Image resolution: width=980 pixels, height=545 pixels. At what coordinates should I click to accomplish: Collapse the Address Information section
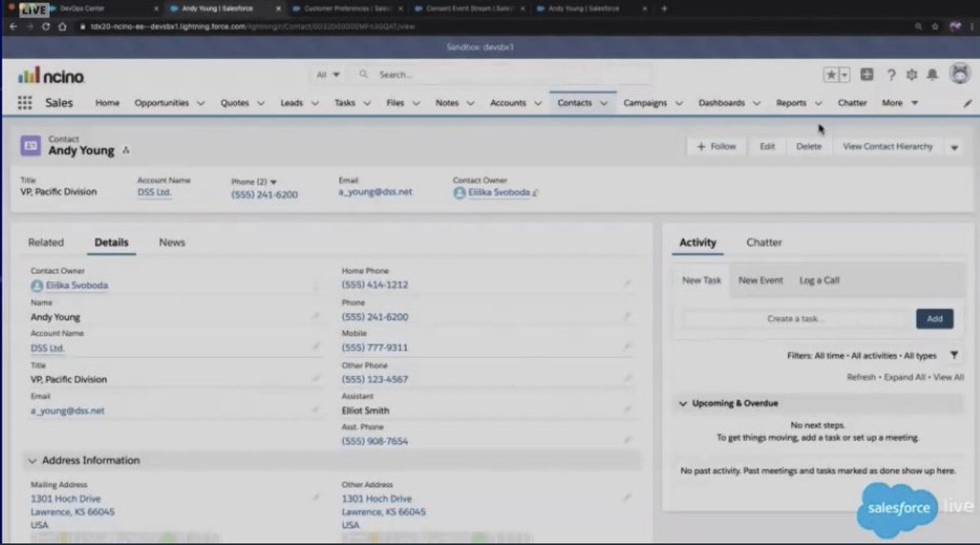33,461
